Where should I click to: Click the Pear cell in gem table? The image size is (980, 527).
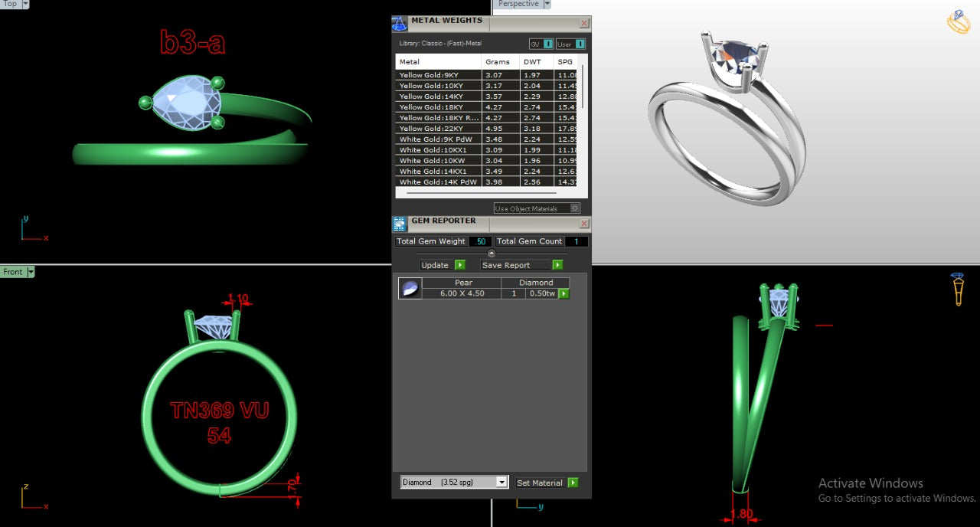[x=463, y=283]
